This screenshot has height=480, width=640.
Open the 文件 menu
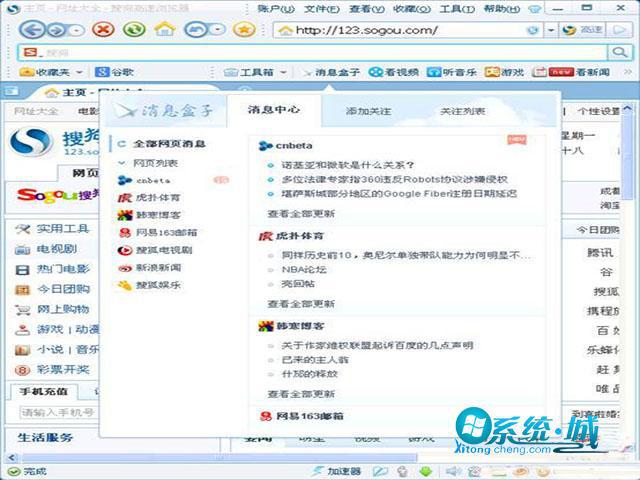[x=322, y=9]
